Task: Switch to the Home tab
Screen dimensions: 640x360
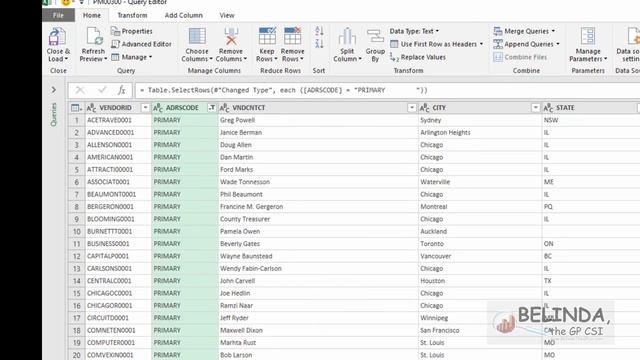Action: coord(92,15)
